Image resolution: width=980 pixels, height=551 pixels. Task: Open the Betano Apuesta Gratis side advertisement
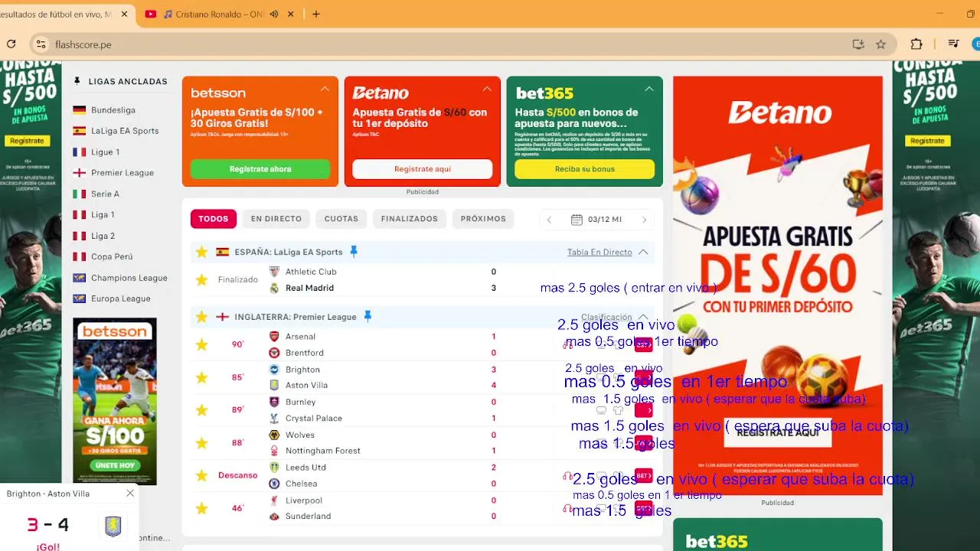778,285
